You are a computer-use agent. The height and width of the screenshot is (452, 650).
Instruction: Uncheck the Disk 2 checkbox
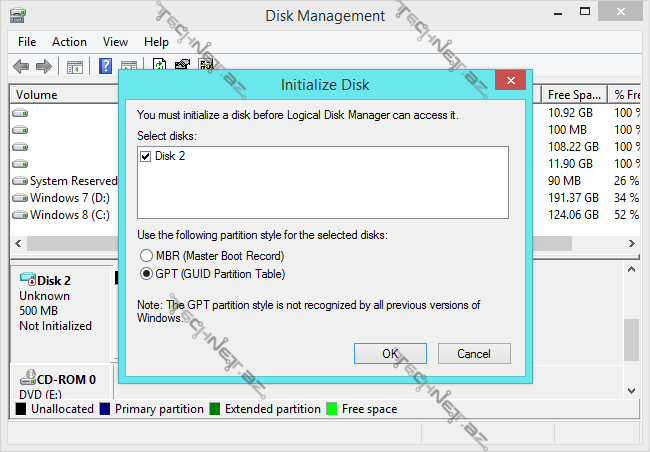pyautogui.click(x=147, y=157)
